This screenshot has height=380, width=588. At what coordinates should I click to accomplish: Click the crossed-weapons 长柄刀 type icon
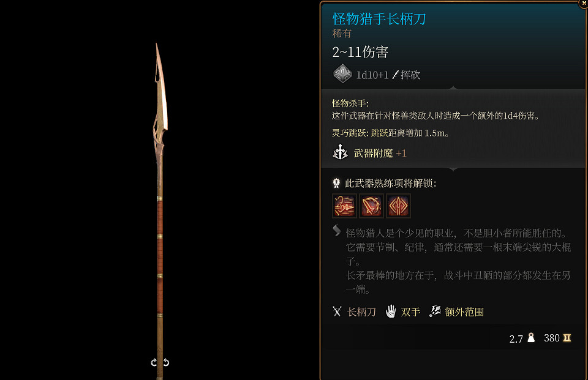pyautogui.click(x=337, y=311)
